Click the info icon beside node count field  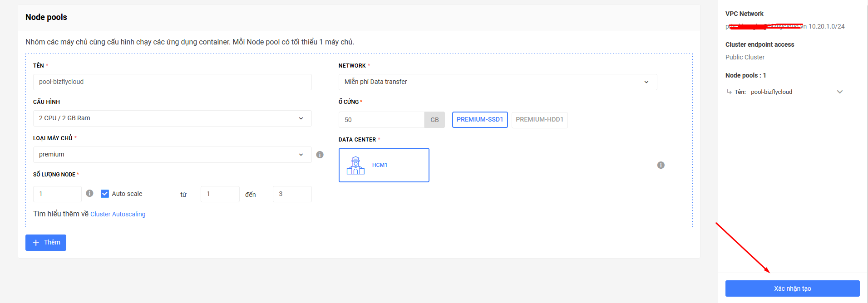pos(89,193)
